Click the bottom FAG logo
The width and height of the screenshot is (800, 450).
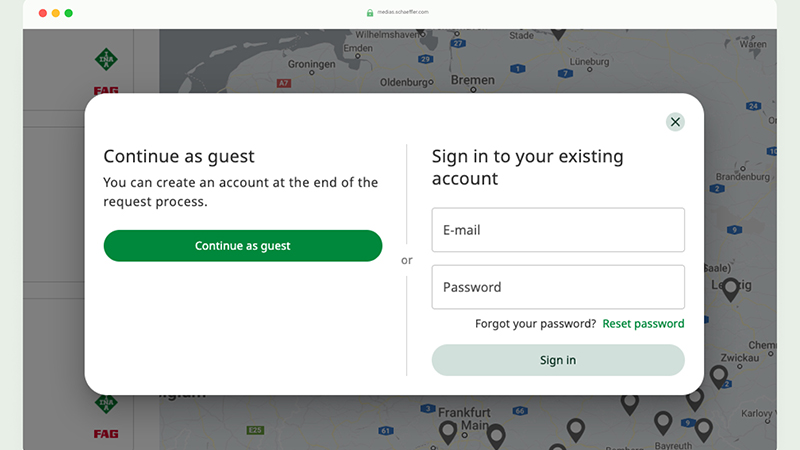106,434
